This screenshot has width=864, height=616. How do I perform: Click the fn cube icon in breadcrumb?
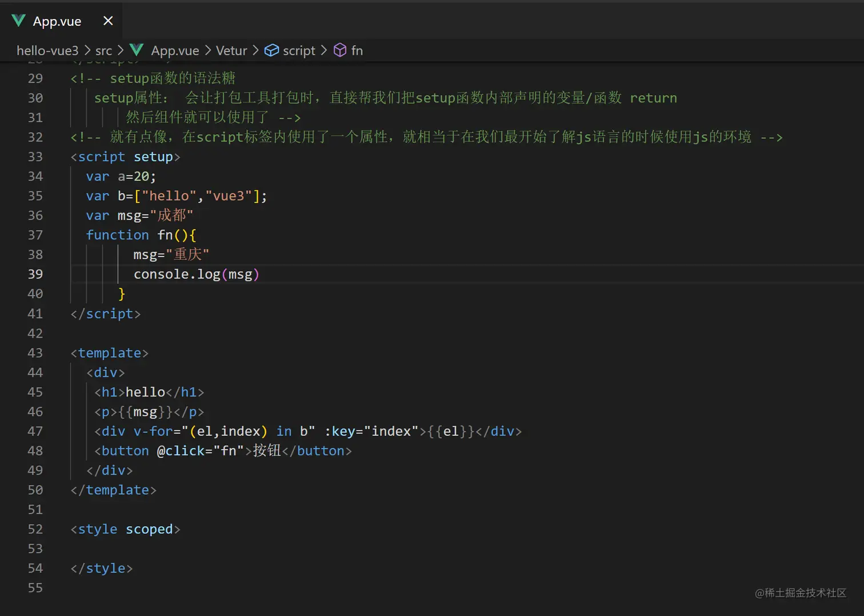[x=340, y=50]
